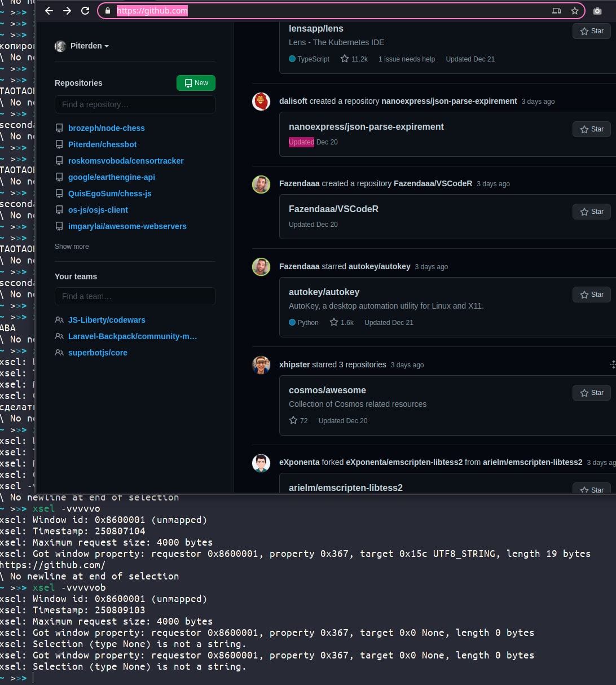Open roskomsvoboda/censortracker repository
616x685 pixels.
pos(126,161)
